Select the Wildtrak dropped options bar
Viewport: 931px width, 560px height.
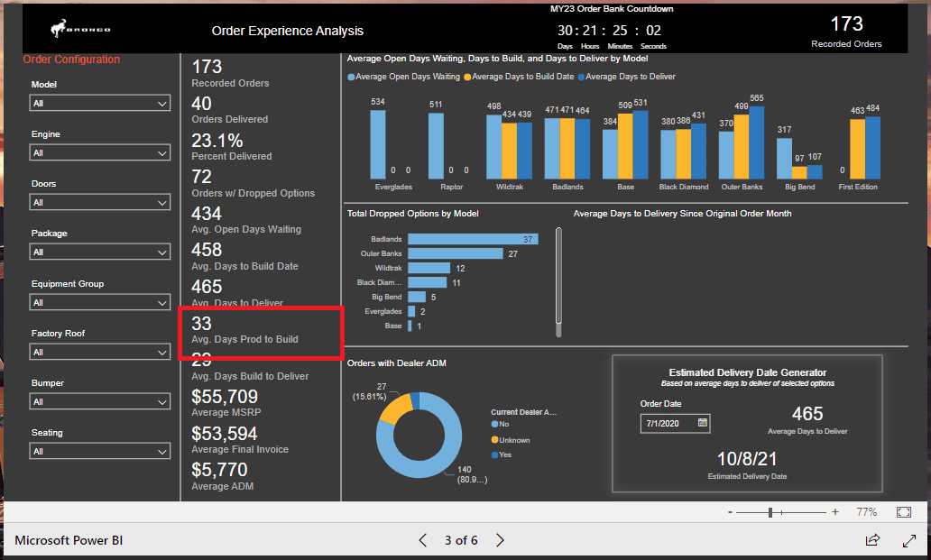[x=429, y=268]
